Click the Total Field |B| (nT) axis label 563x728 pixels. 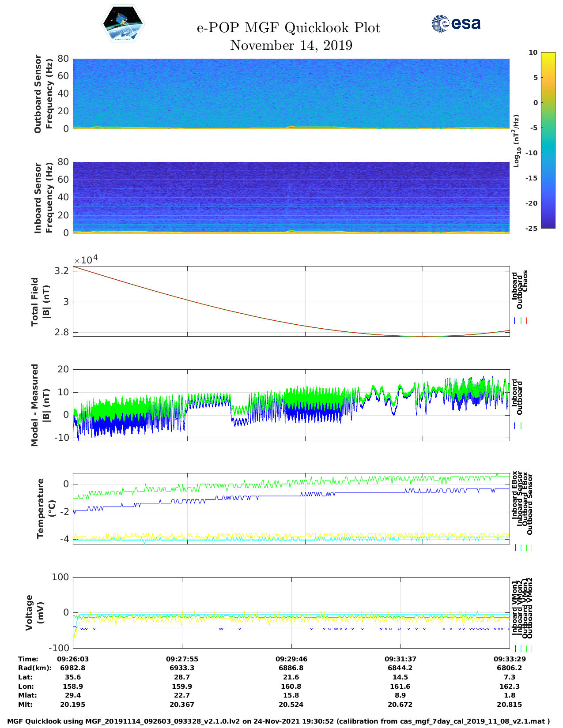(x=40, y=302)
